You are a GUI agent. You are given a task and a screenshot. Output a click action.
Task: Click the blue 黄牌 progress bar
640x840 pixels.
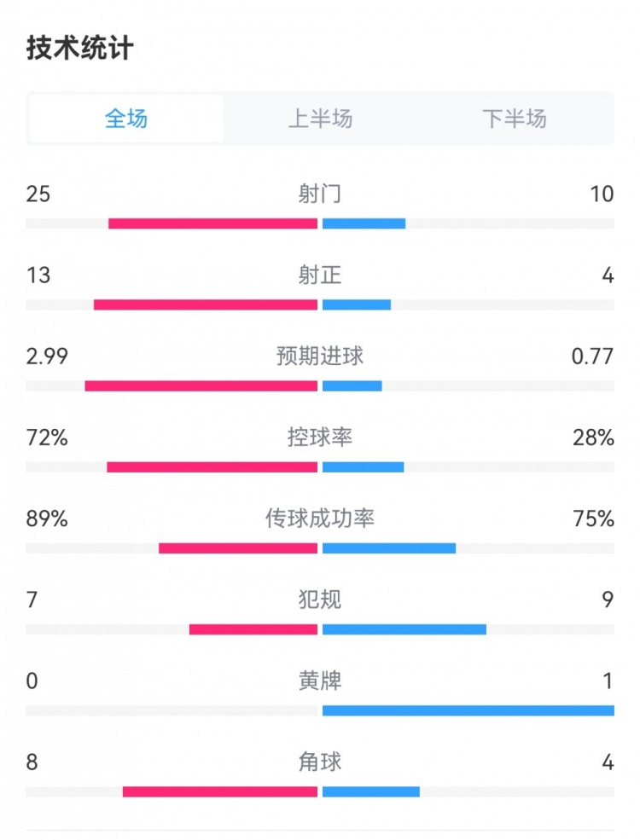tap(468, 710)
